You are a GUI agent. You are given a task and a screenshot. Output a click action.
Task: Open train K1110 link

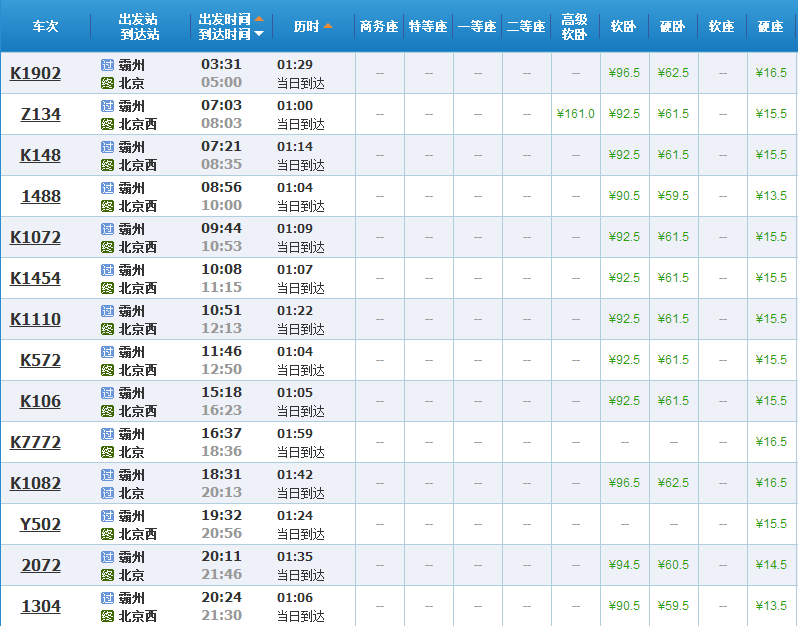pos(35,320)
